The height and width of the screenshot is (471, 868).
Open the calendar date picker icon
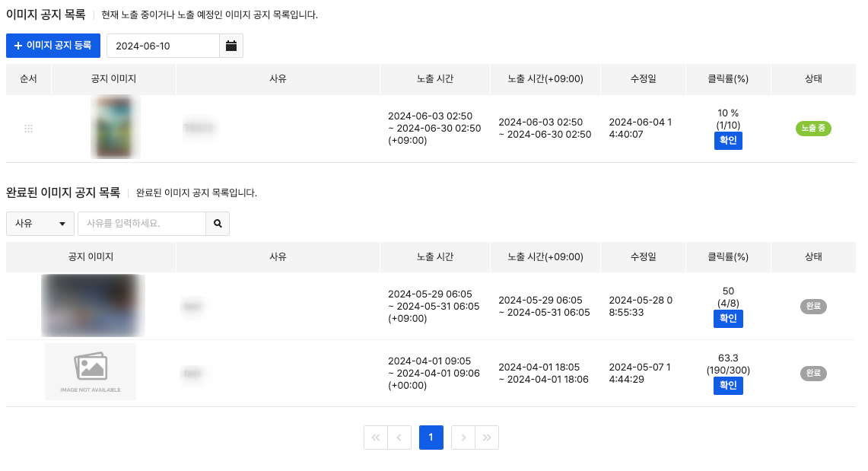tap(231, 46)
